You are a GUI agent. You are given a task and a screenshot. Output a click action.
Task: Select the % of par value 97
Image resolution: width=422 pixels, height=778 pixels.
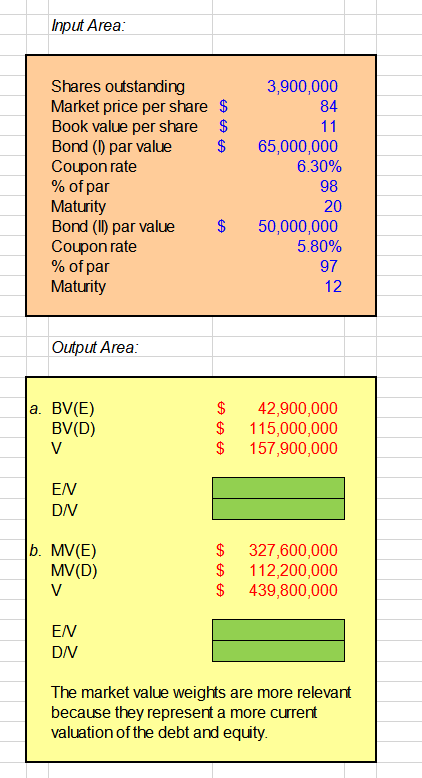(x=329, y=266)
